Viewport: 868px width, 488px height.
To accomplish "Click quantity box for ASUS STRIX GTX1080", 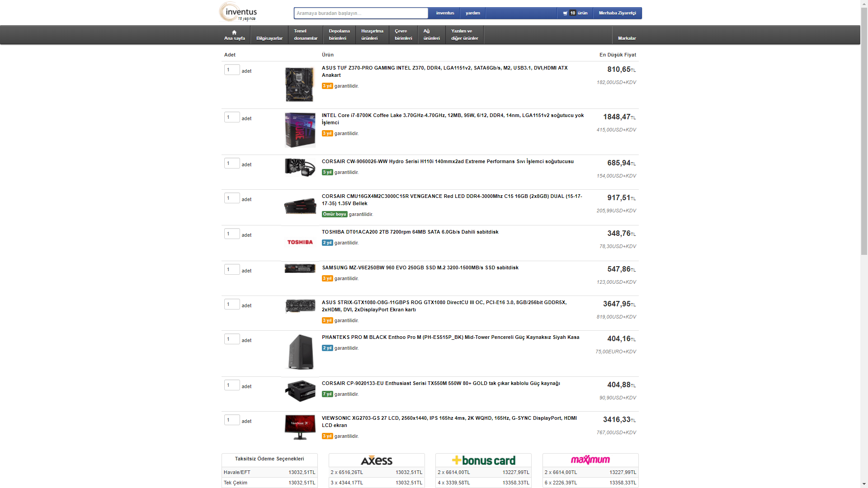I will point(231,305).
